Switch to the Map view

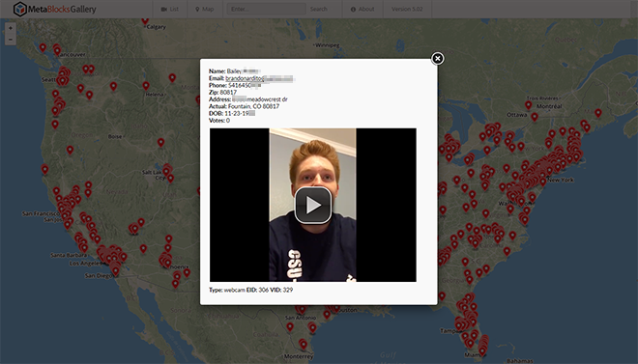pos(205,9)
